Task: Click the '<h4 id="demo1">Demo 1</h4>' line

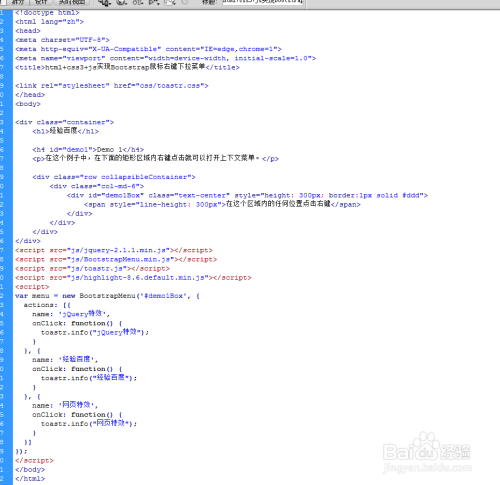Action: [88, 150]
